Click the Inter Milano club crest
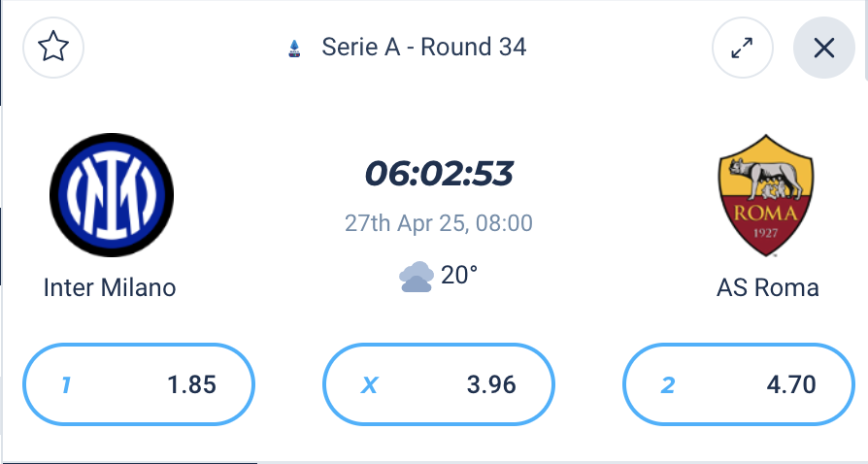 point(112,195)
